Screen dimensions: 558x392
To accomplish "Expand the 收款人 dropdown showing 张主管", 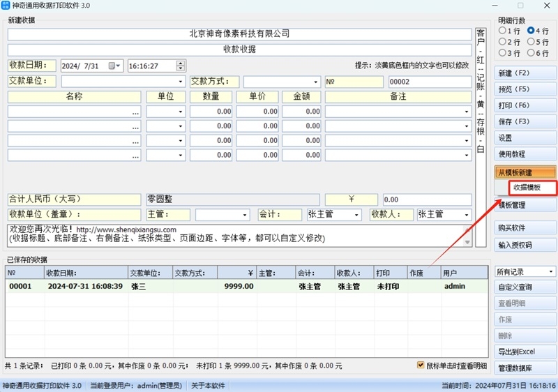I will point(467,215).
